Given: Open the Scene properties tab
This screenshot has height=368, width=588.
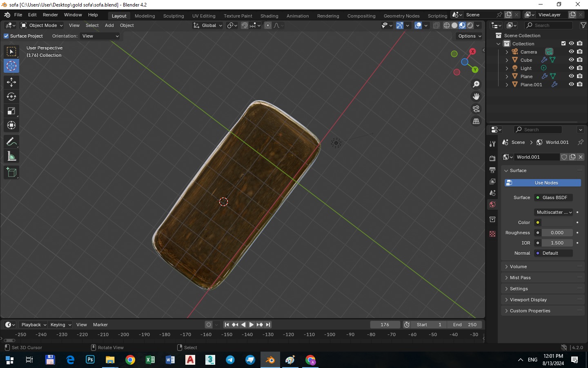Looking at the screenshot, I should [492, 193].
